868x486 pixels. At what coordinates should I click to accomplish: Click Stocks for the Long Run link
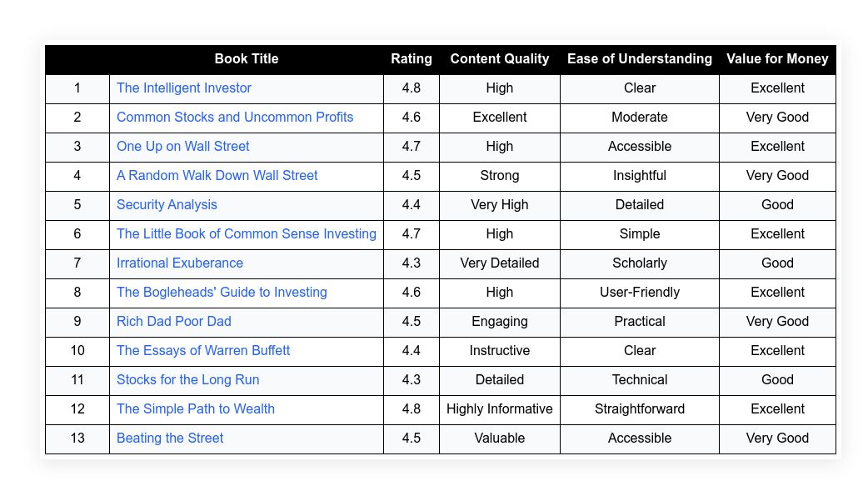[187, 379]
